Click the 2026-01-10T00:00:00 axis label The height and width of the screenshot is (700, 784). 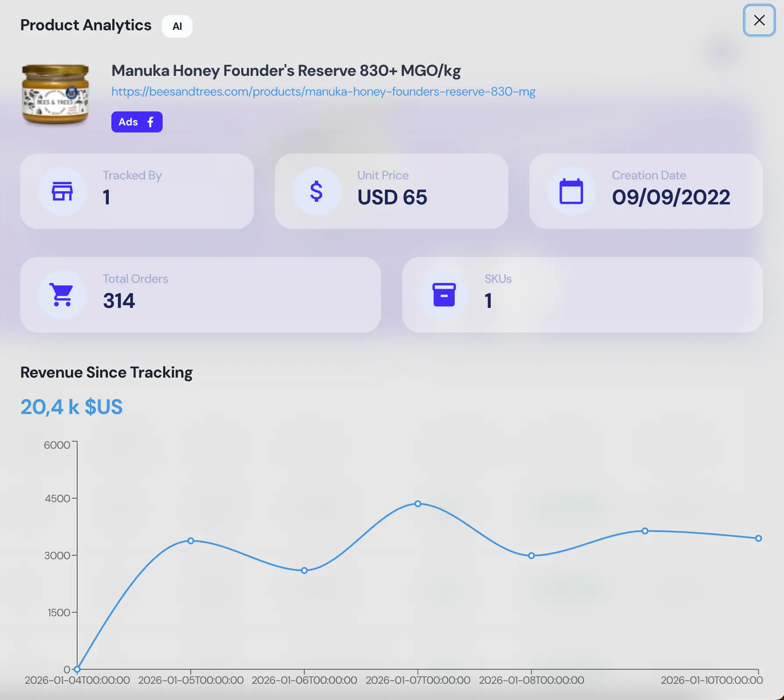(712, 680)
